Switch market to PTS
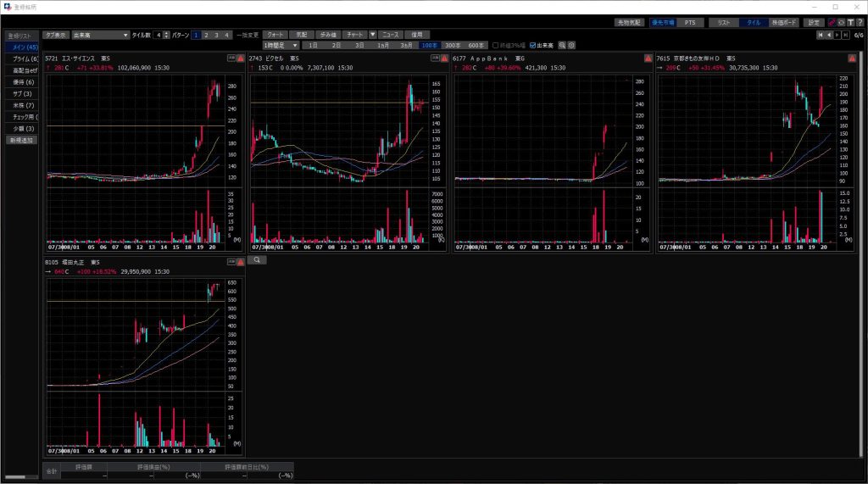 click(x=689, y=22)
